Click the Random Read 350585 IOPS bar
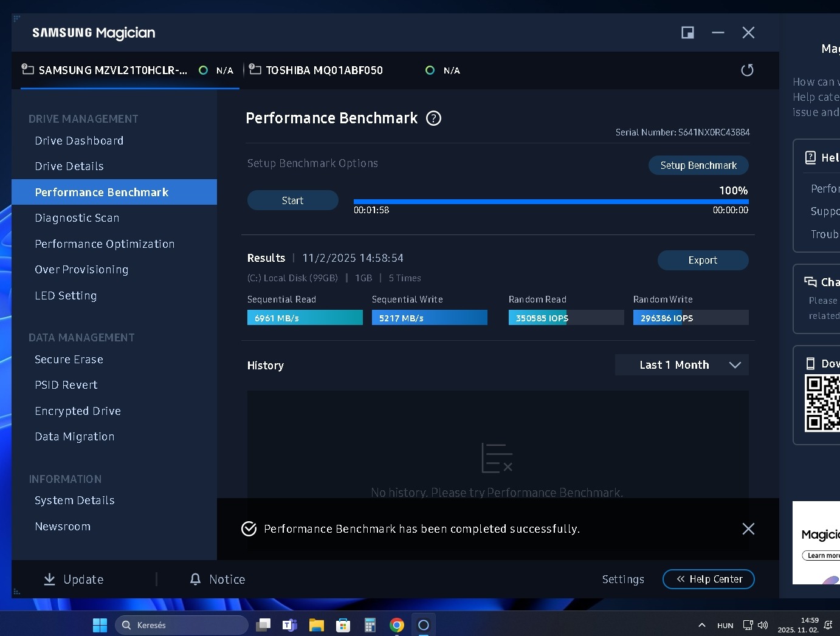Image resolution: width=840 pixels, height=636 pixels. [x=566, y=318]
